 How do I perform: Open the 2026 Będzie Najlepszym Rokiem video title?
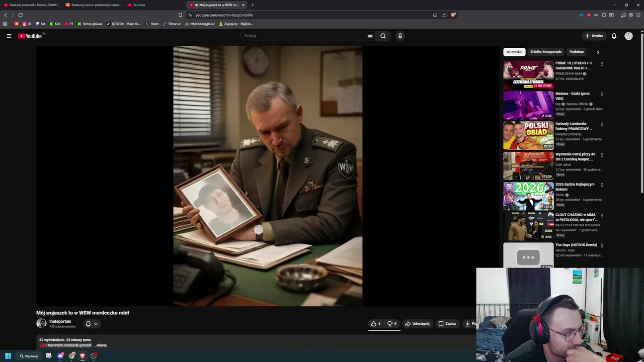click(575, 187)
